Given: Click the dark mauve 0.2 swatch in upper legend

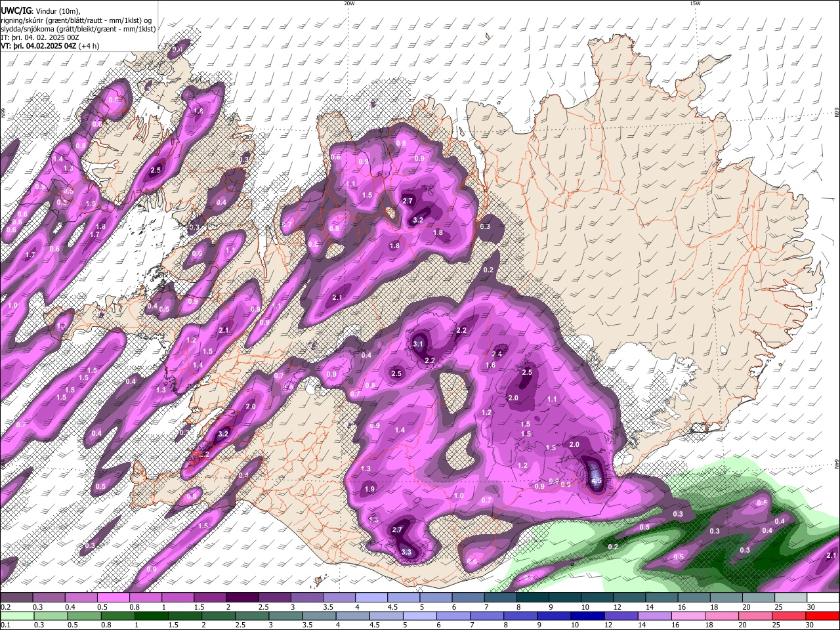Looking at the screenshot, I should 16,598.
